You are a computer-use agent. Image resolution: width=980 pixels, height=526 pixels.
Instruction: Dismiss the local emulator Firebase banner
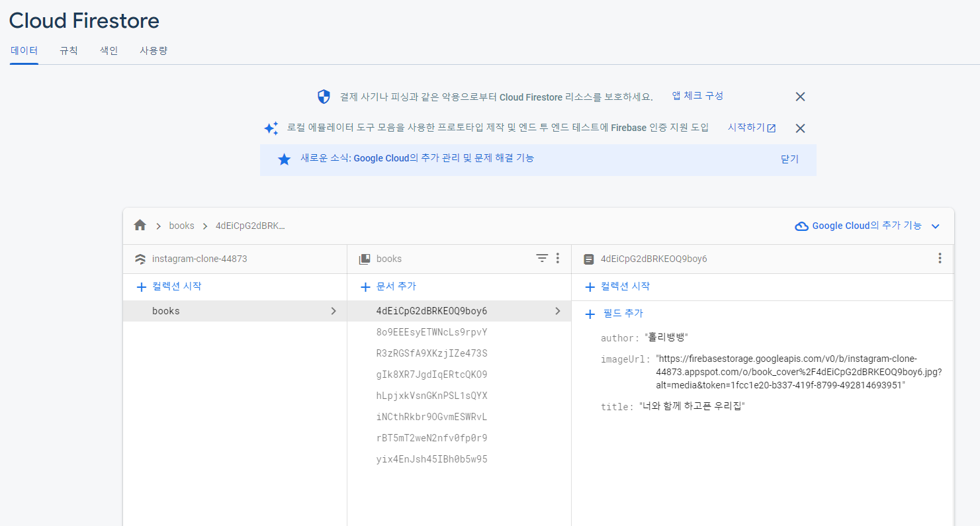[800, 128]
